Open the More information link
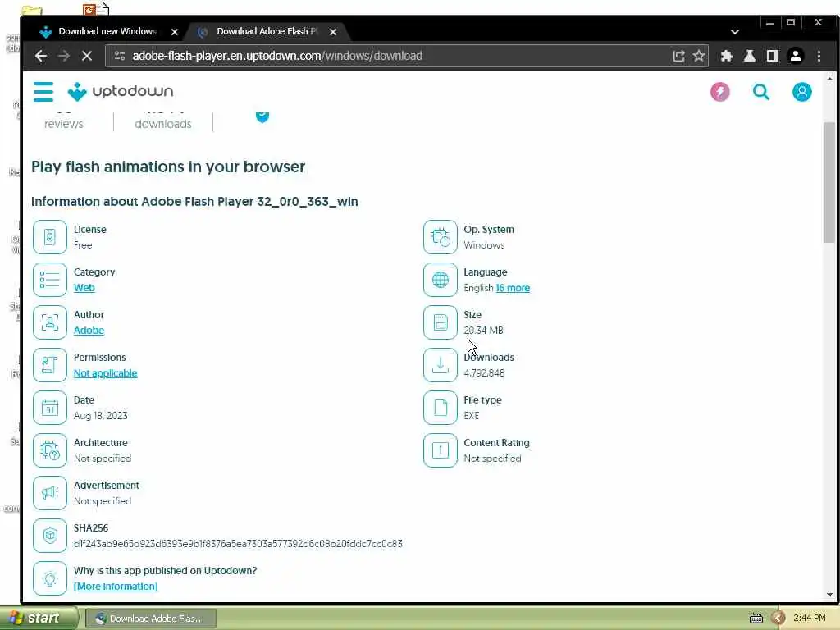 [116, 586]
